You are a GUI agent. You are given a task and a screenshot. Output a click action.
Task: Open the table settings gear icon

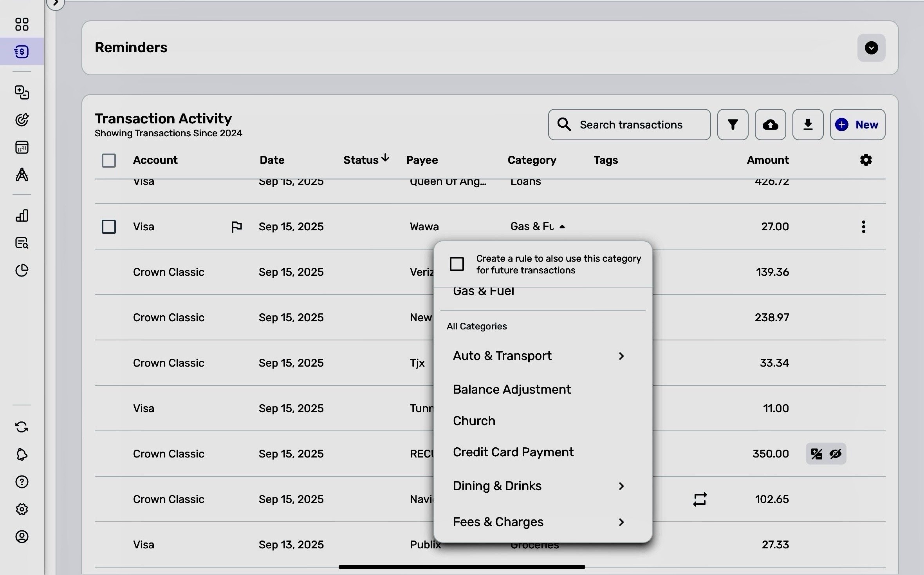[x=866, y=160]
